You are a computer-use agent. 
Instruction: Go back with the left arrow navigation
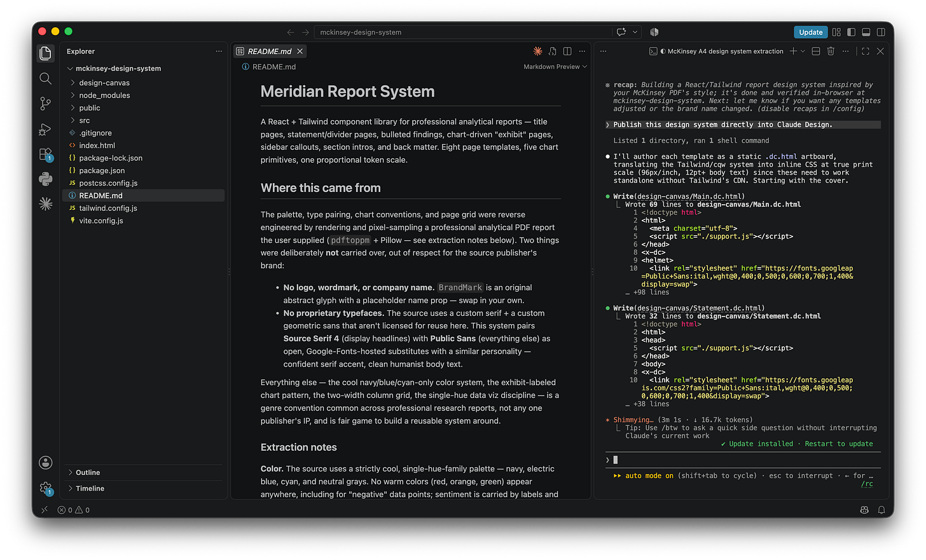click(291, 32)
